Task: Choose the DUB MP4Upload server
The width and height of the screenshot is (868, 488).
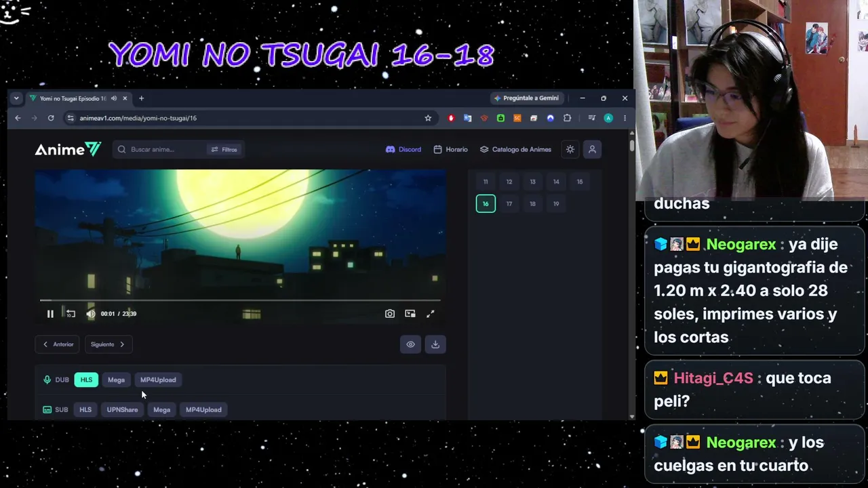Action: pos(158,380)
